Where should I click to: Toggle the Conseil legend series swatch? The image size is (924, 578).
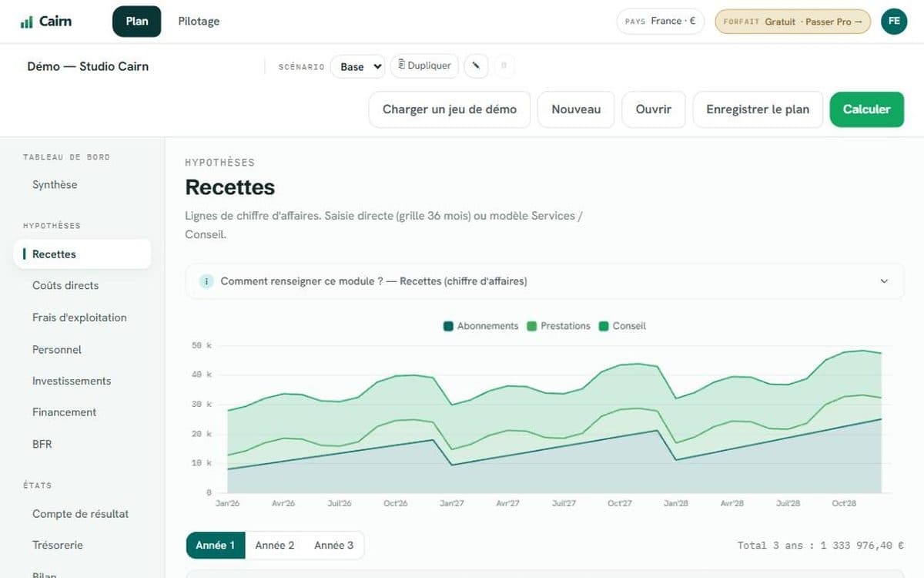604,326
